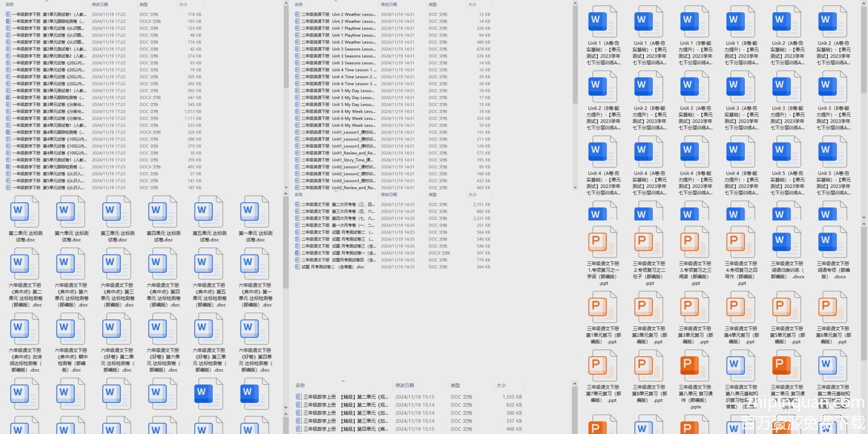Open the 《典中点》古诗词达标检测卷 document icon

click(x=25, y=329)
